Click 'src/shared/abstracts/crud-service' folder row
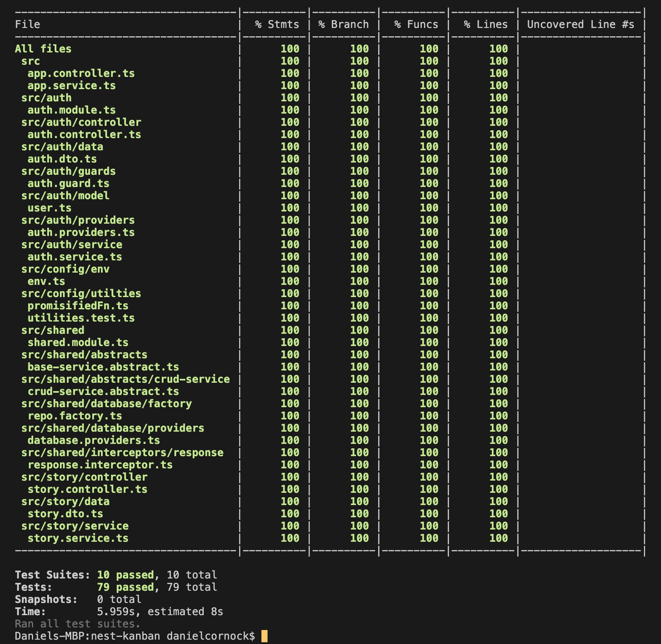This screenshot has height=644, width=661. (125, 379)
